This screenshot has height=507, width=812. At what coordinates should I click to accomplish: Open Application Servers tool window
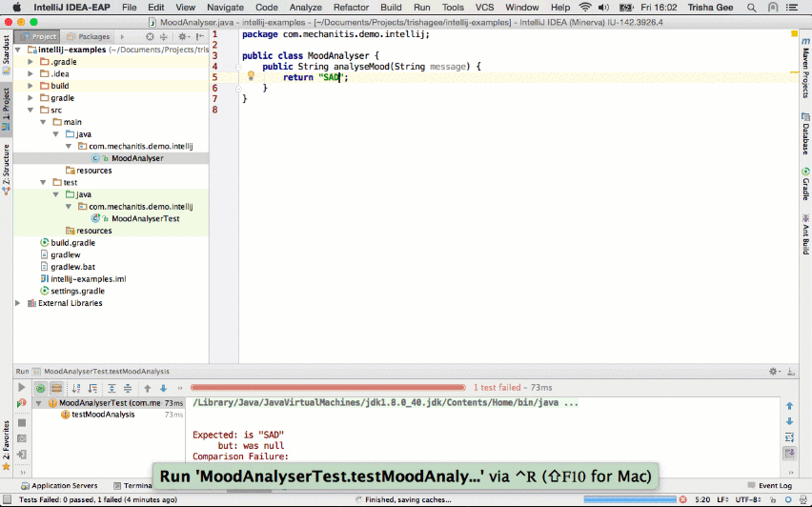pos(59,486)
